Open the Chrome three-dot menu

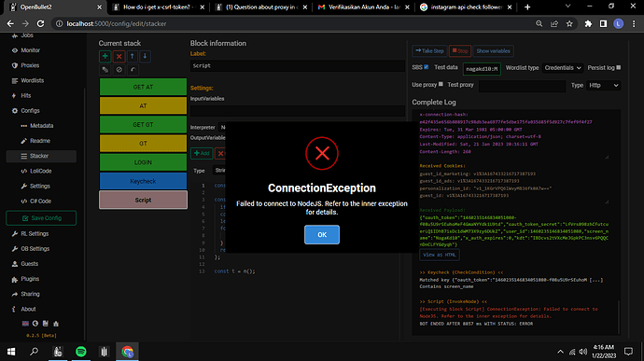coord(634,24)
